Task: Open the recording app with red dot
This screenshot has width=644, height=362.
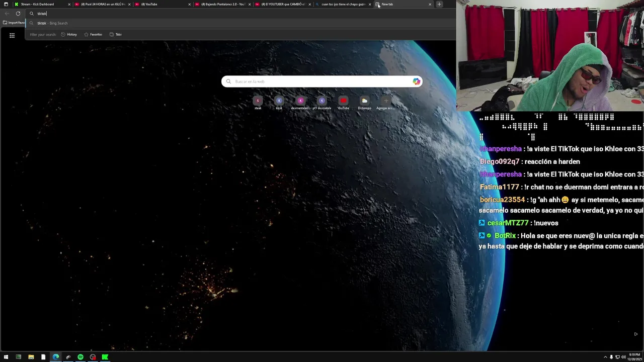Action: coord(93,357)
